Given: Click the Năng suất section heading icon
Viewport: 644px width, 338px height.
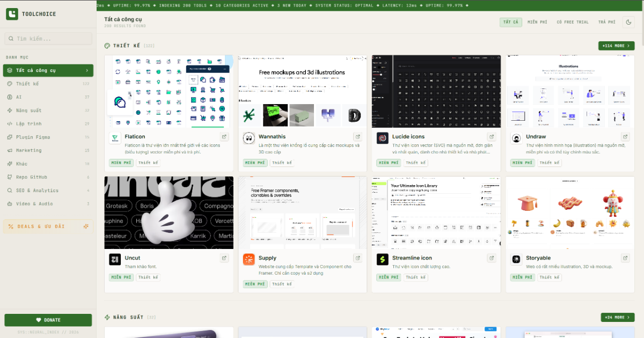Looking at the screenshot, I should [x=107, y=318].
